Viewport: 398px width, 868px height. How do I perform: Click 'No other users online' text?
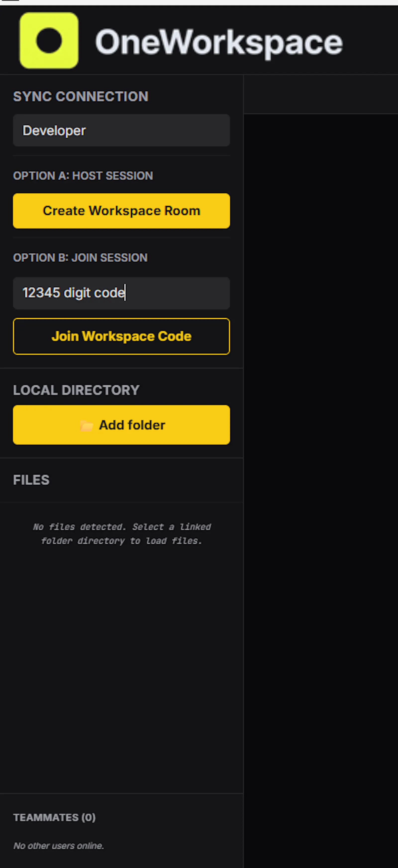59,846
